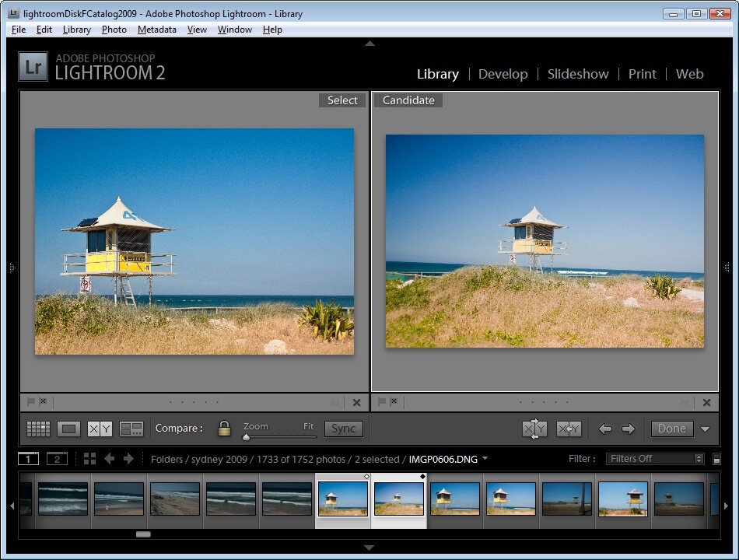Flag the Select photo as picked
The height and width of the screenshot is (560, 739).
pos(31,402)
